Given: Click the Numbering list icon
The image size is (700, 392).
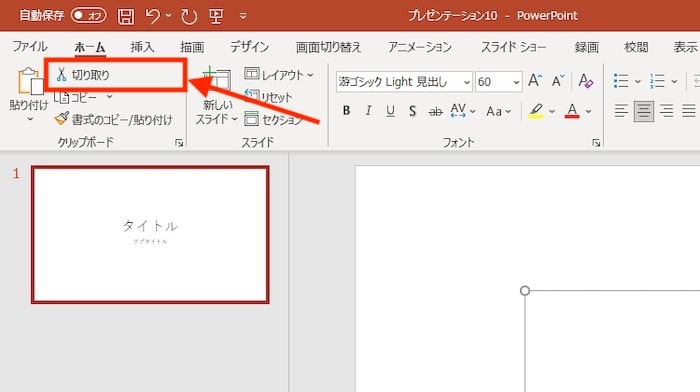Looking at the screenshot, I should click(658, 81).
